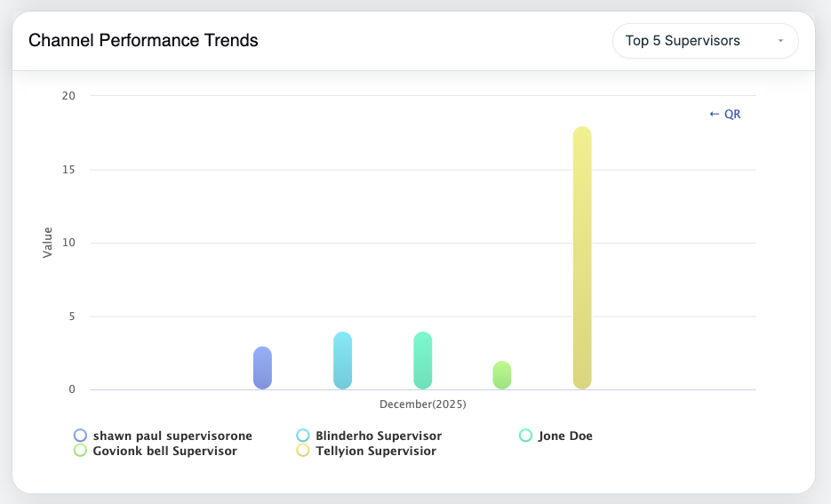This screenshot has height=504, width=831.
Task: Click the cyan circle icon for Blinderho Supervisor
Action: pyautogui.click(x=303, y=436)
